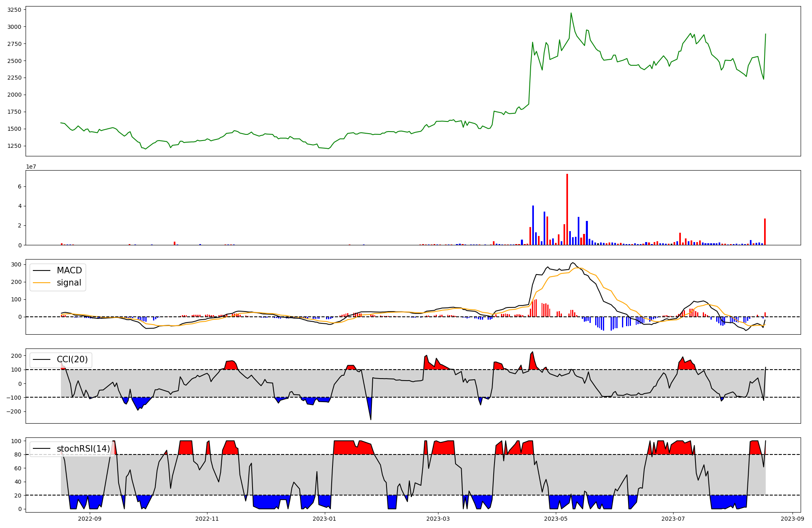812x528 pixels.
Task: Click the 2022-11 x-axis date label
Action: coord(207,519)
